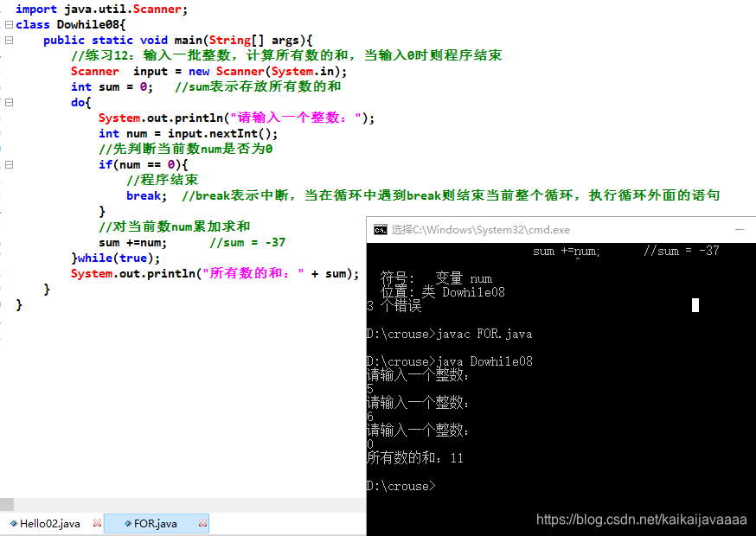Click 'java Dowhile08' command in cmd
The image size is (756, 536).
click(484, 361)
